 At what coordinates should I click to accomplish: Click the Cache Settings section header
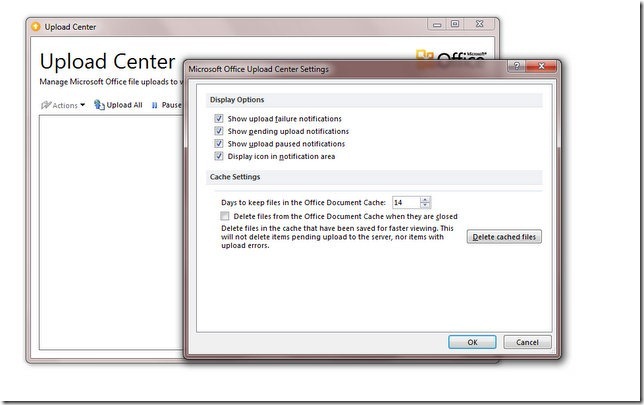[374, 177]
